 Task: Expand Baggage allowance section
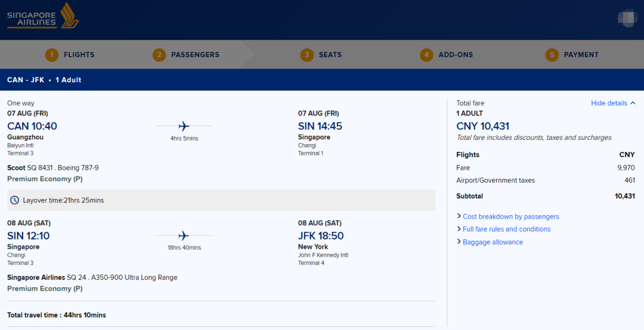(493, 242)
